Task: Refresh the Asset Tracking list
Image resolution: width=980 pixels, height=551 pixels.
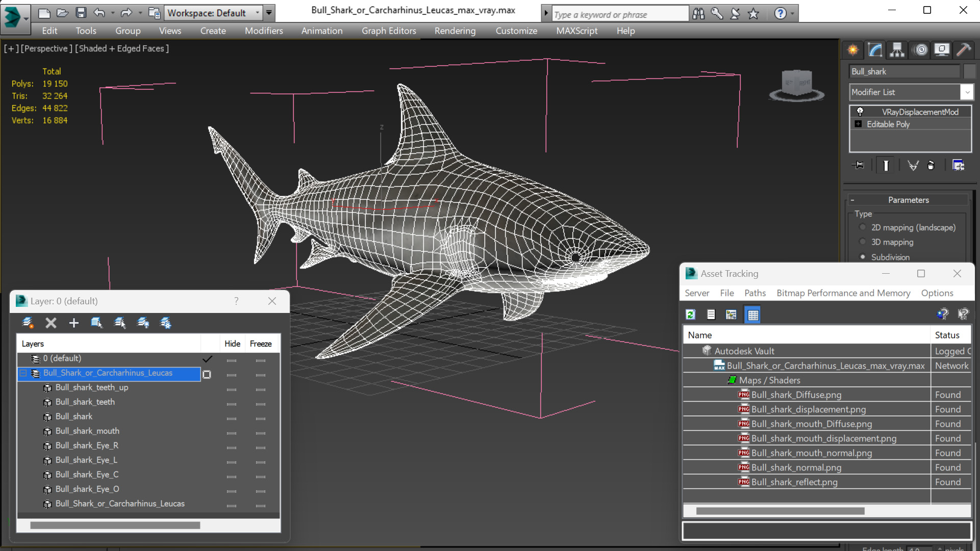Action: coord(691,314)
